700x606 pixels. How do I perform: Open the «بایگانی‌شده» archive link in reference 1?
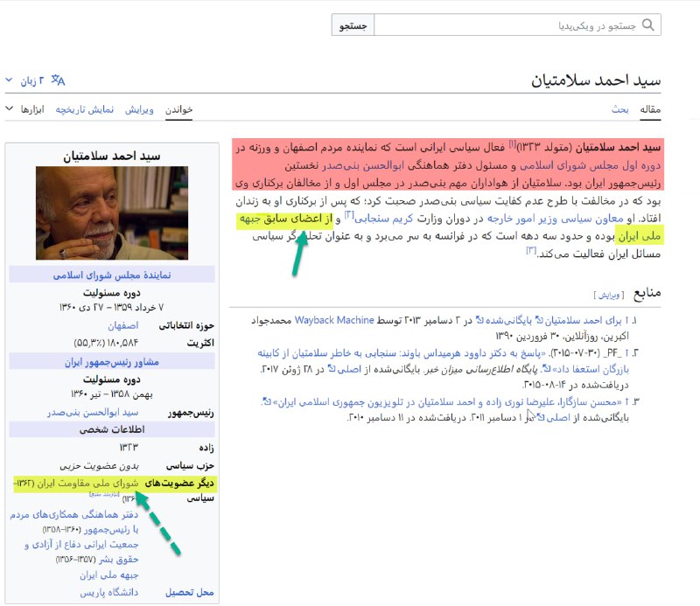pyautogui.click(x=506, y=320)
